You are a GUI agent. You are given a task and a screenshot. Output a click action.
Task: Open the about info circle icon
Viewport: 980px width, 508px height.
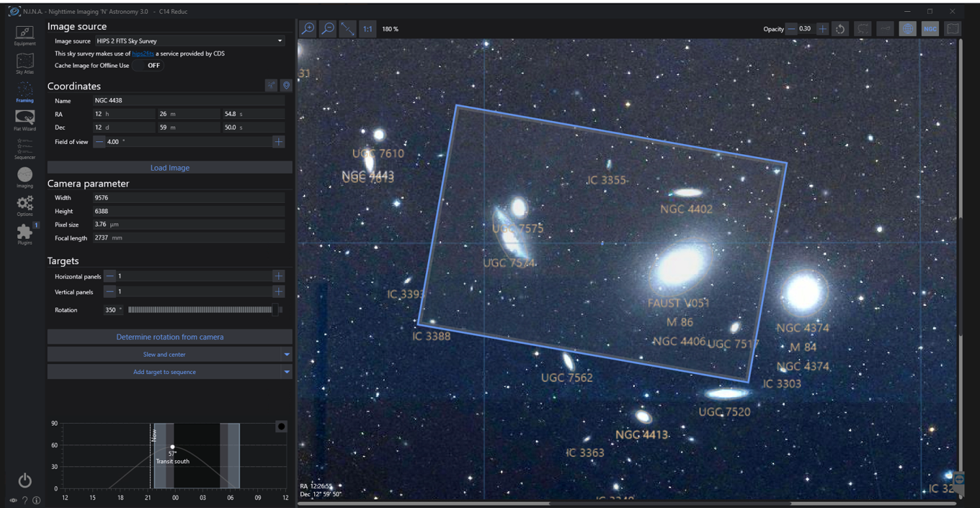(37, 500)
